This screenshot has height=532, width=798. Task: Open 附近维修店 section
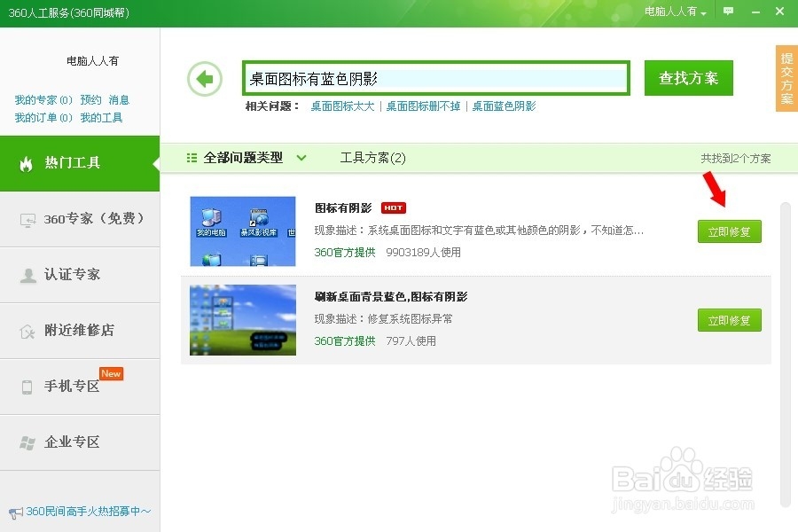point(80,331)
